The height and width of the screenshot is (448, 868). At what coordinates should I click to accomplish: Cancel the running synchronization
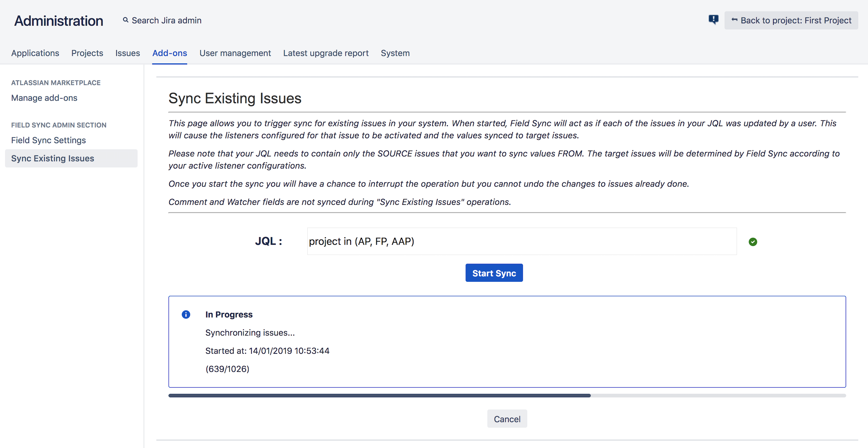pyautogui.click(x=507, y=419)
